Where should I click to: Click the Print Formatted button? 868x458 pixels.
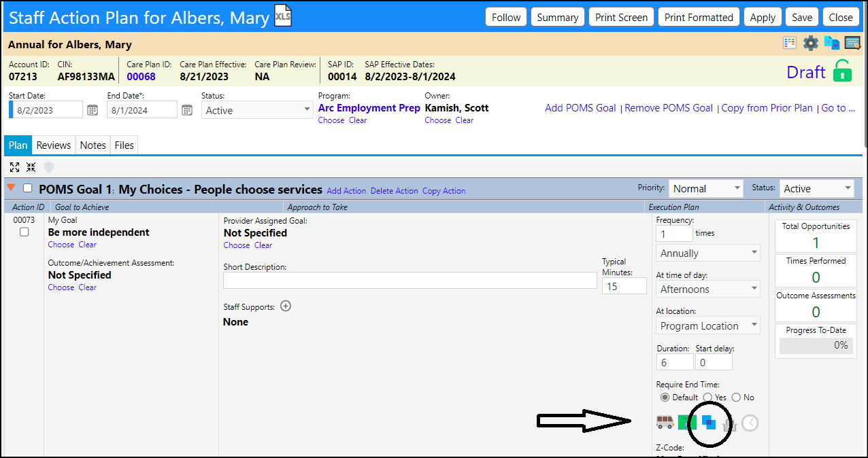coord(699,17)
